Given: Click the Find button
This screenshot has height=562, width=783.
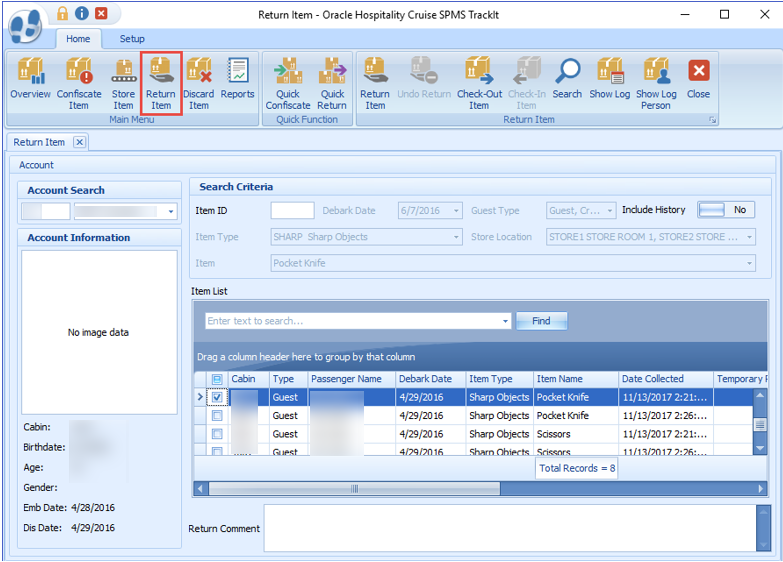Looking at the screenshot, I should [x=541, y=321].
